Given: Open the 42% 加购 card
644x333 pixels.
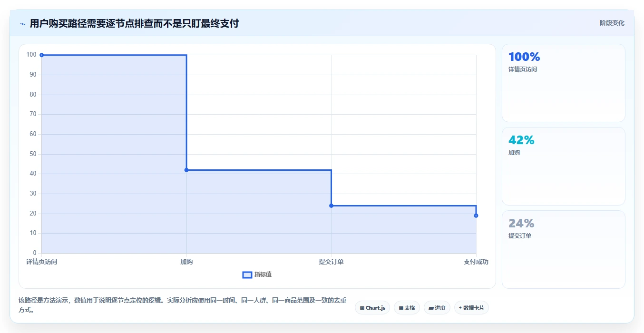Looking at the screenshot, I should (563, 166).
